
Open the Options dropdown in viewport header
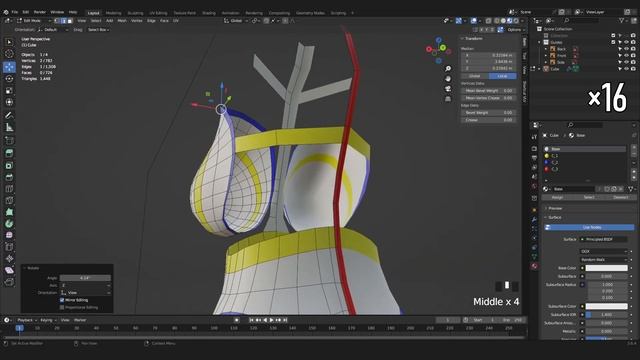tap(515, 30)
